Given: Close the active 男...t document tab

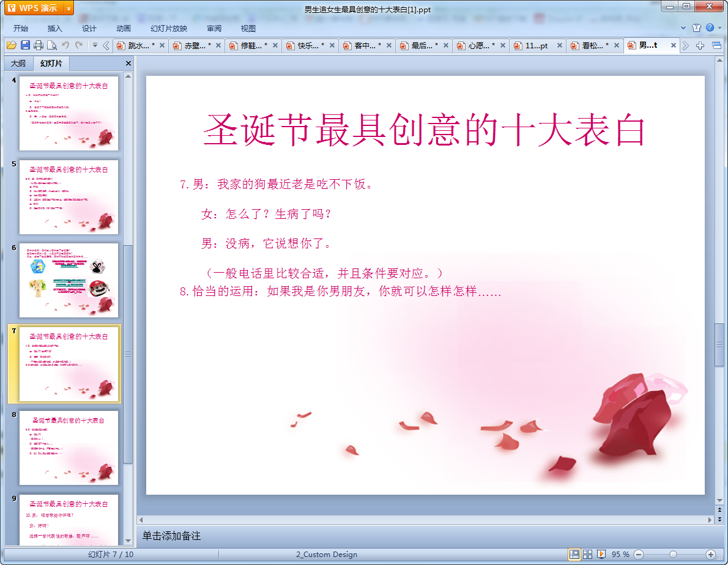Looking at the screenshot, I should pos(673,45).
